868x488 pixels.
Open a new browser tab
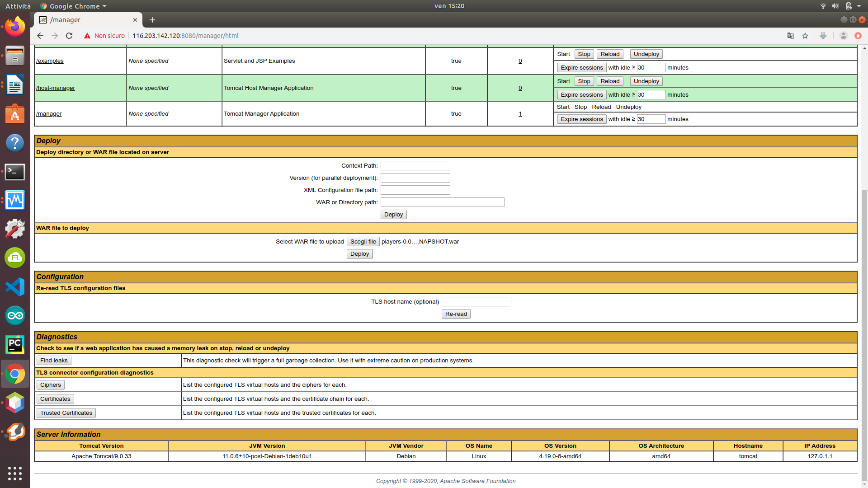[152, 20]
